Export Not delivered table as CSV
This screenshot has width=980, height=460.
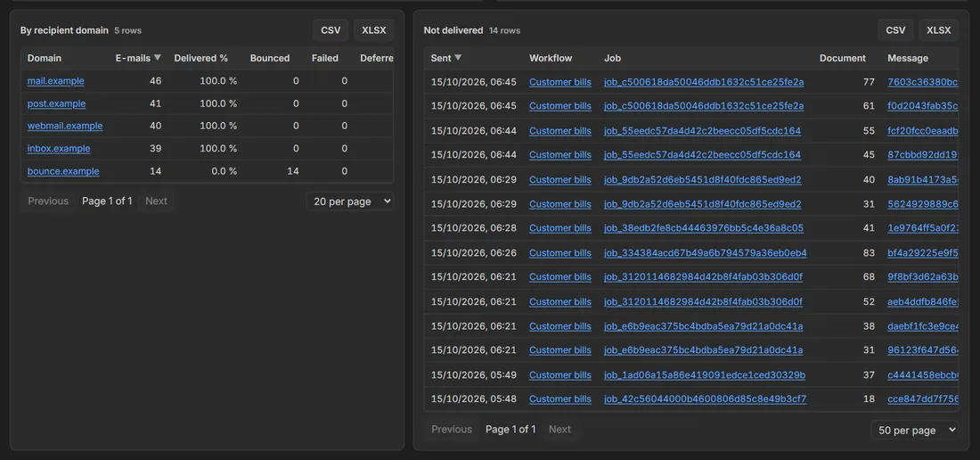[x=895, y=30]
